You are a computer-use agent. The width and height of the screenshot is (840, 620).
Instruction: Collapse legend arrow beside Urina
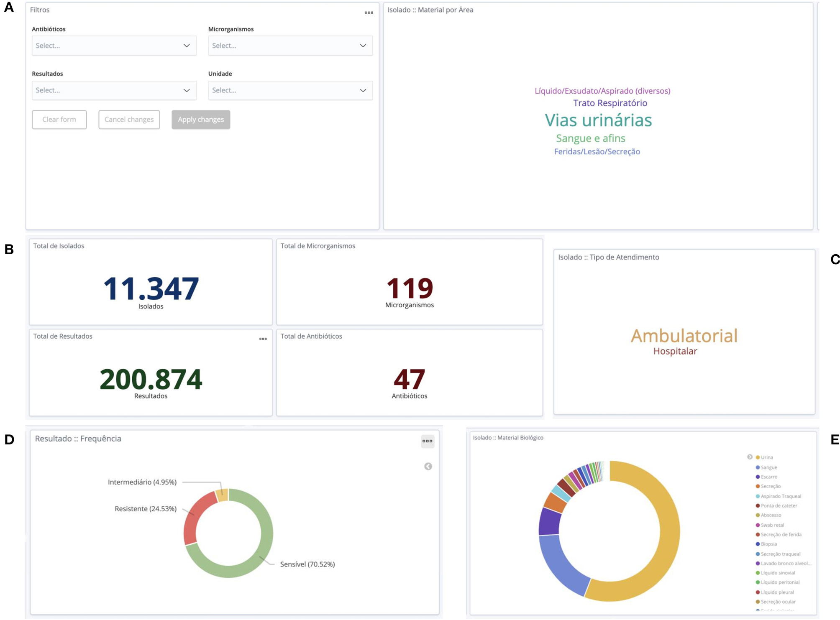(750, 457)
